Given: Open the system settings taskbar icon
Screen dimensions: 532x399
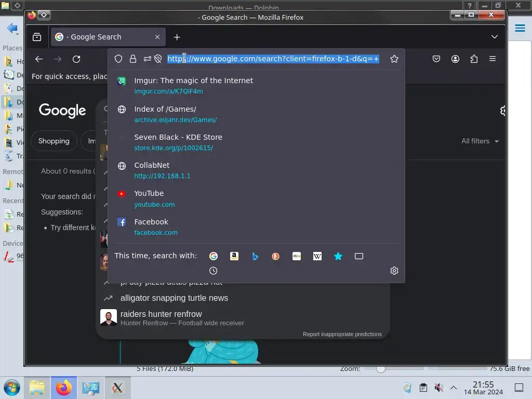Looking at the screenshot, I should pos(91,388).
